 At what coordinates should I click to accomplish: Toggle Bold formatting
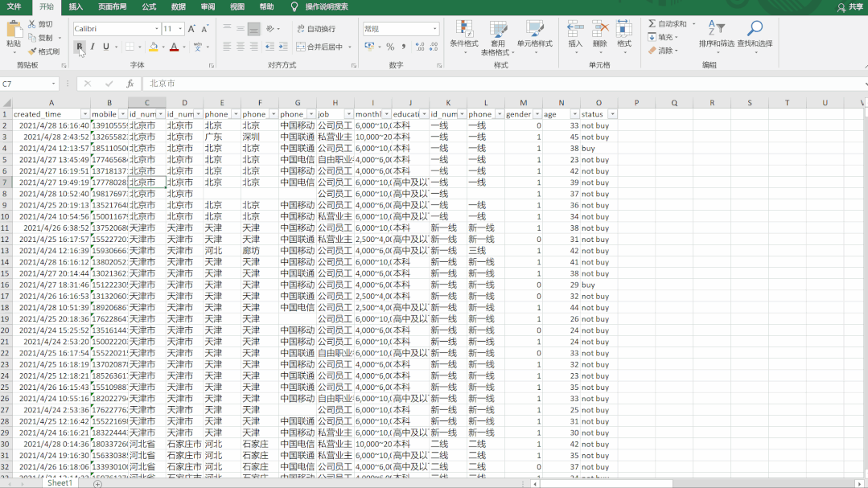click(x=79, y=47)
